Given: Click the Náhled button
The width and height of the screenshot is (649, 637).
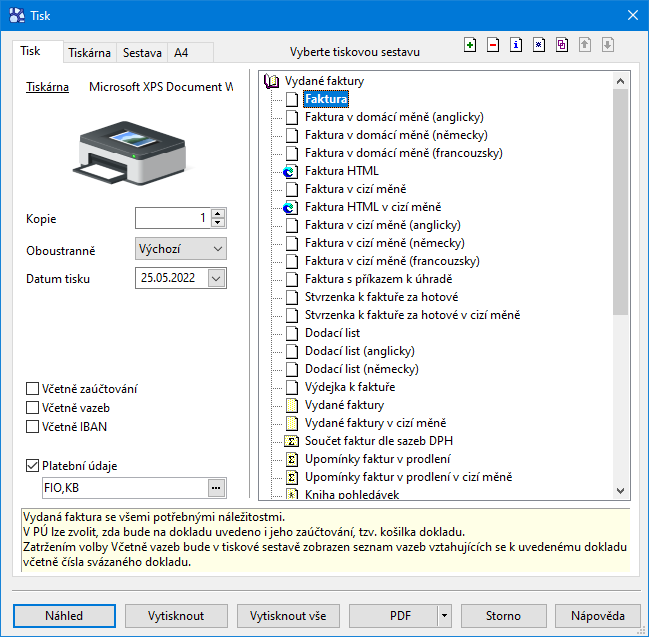Looking at the screenshot, I should pyautogui.click(x=64, y=616).
